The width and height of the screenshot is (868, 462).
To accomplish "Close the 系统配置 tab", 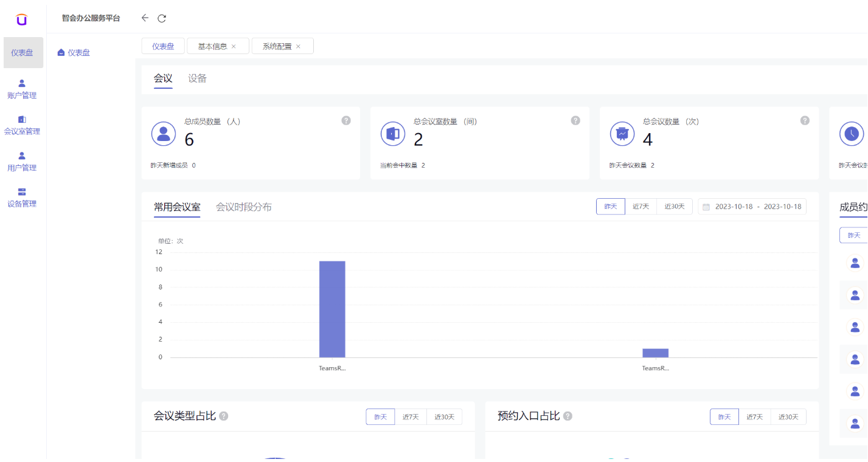I will tap(298, 47).
